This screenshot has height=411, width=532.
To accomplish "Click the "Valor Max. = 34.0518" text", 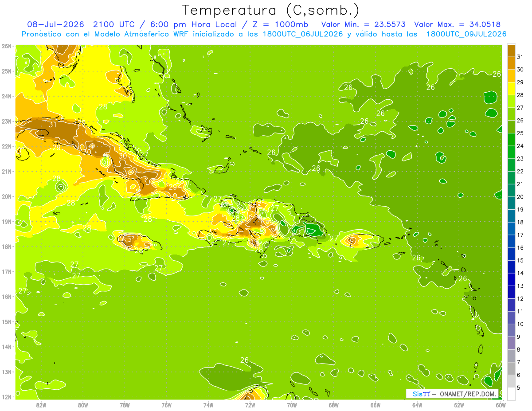I will 458,24.
